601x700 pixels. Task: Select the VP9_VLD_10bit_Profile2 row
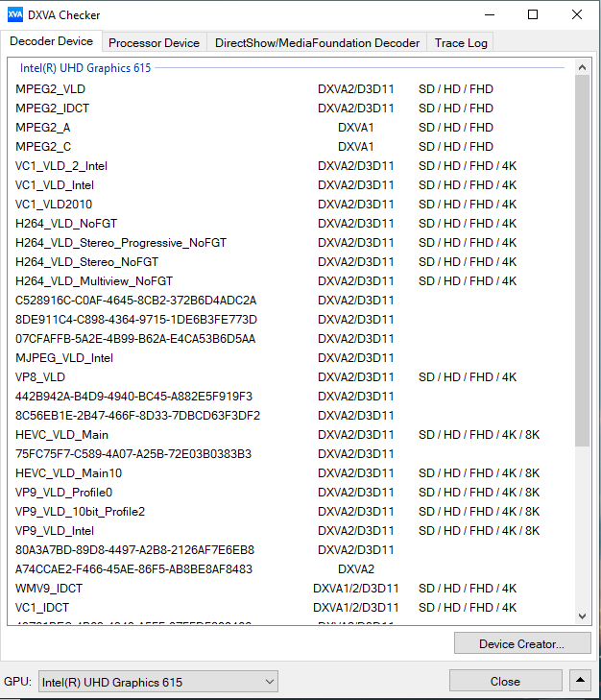tap(290, 511)
